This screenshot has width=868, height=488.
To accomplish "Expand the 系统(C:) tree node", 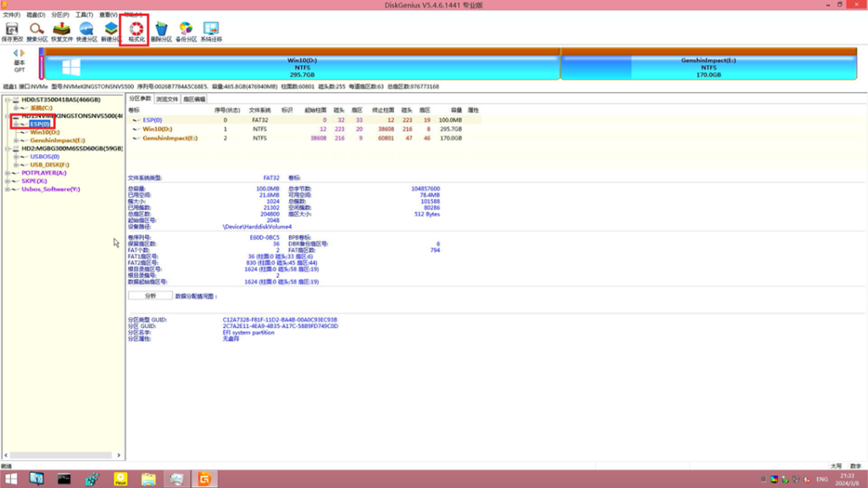I will [x=15, y=108].
